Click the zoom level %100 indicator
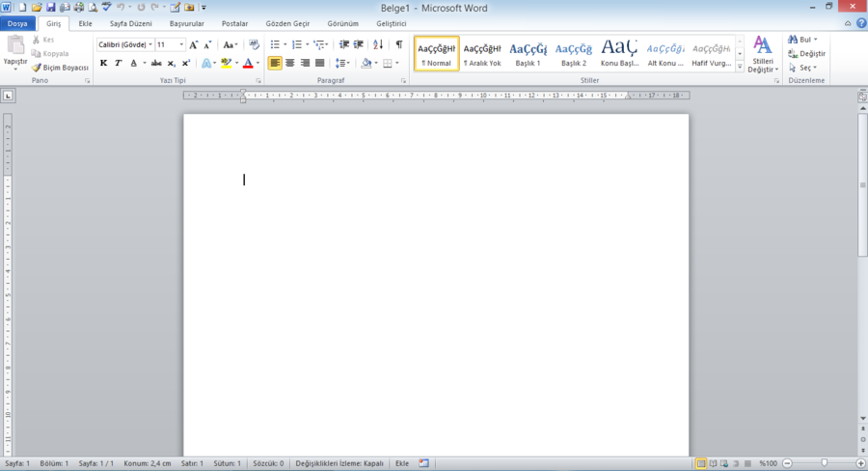The height and width of the screenshot is (471, 868). (x=768, y=463)
